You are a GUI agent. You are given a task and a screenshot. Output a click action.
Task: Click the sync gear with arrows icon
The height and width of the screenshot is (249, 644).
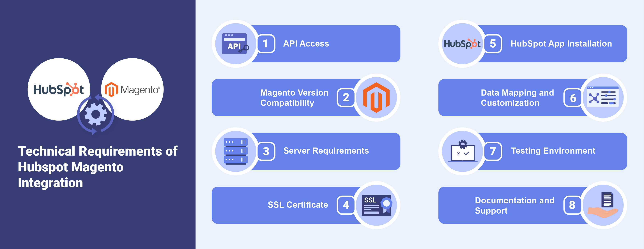95,114
